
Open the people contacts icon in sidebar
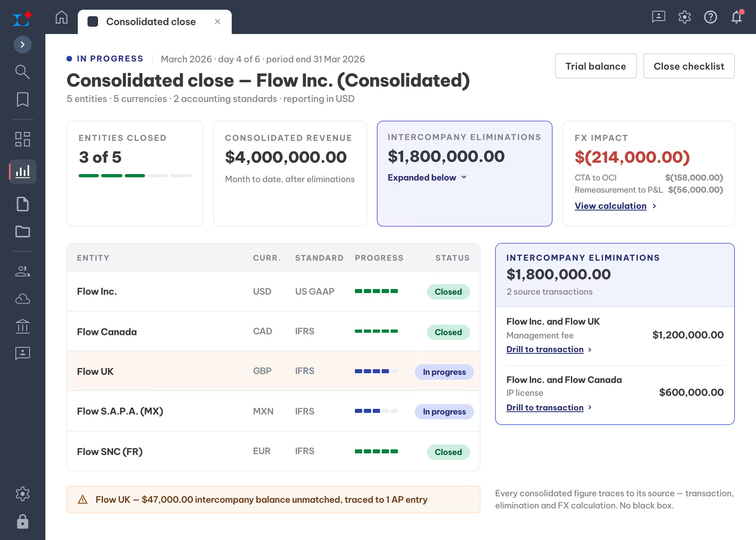[x=23, y=272]
